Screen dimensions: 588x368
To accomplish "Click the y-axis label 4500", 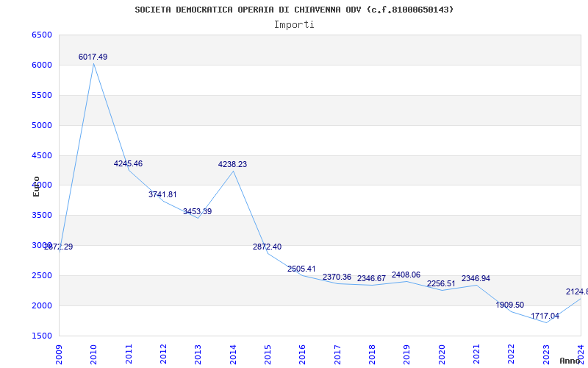I will point(42,155).
